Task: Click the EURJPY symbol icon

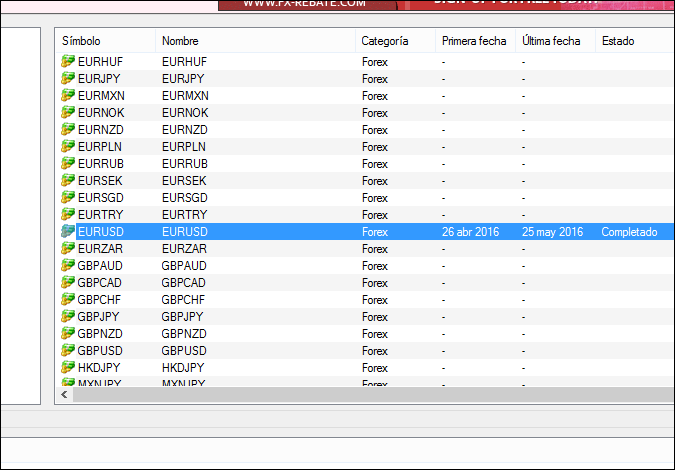Action: (x=68, y=79)
